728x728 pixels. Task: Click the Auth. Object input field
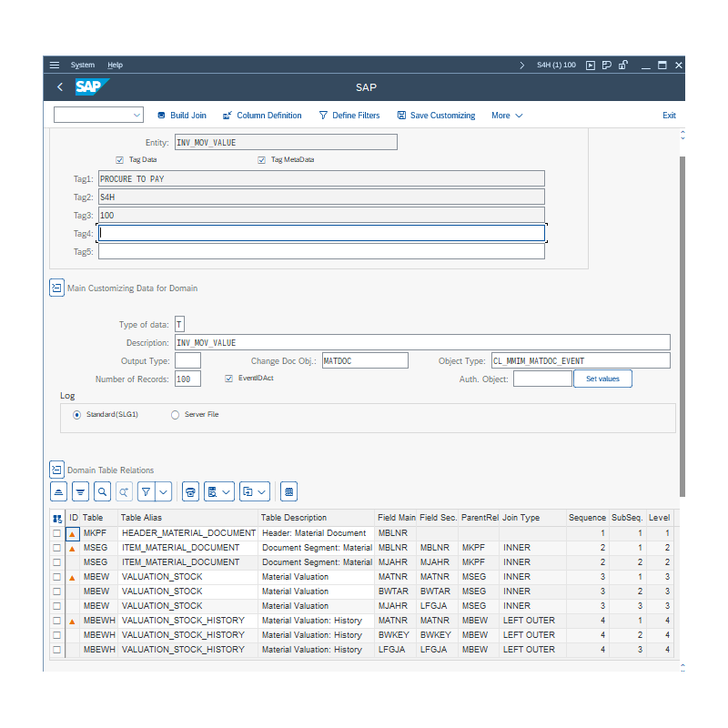542,379
